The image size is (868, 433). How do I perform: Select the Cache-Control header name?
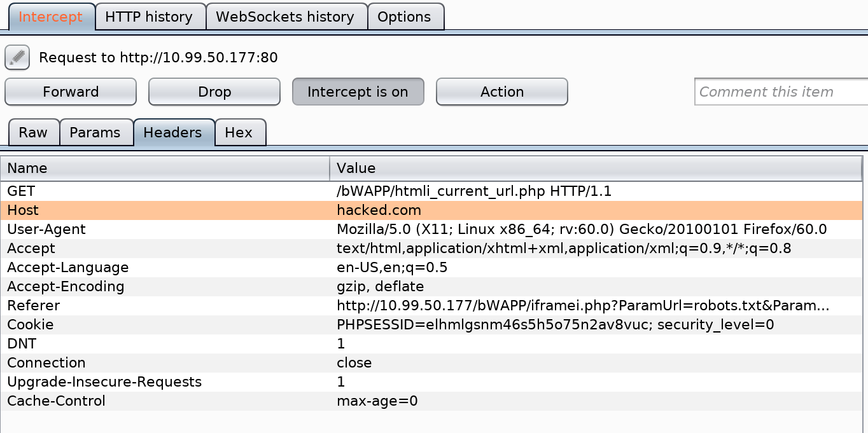(165, 401)
